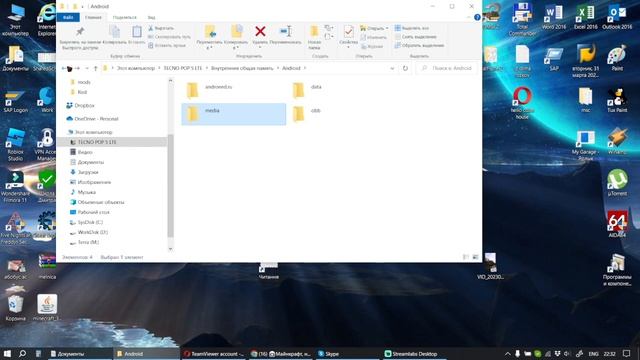Click the Rename icon in the ribbon
Screen dimensions: 640x360
285,31
